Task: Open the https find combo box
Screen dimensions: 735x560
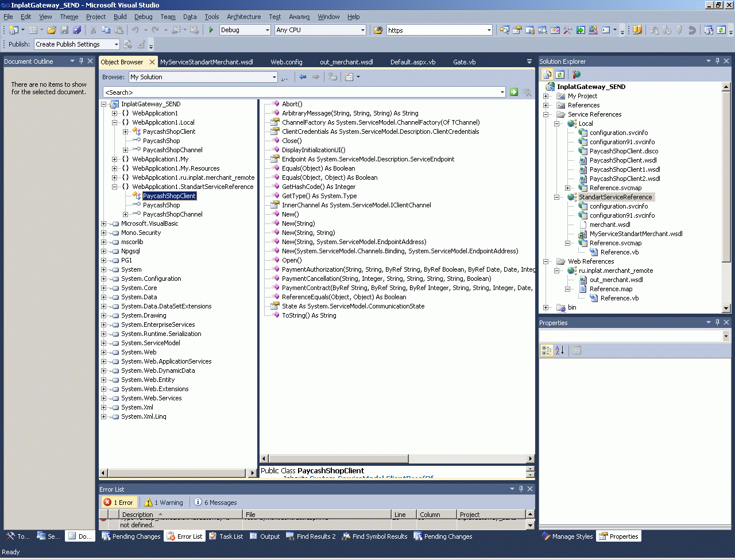Action: (x=489, y=30)
